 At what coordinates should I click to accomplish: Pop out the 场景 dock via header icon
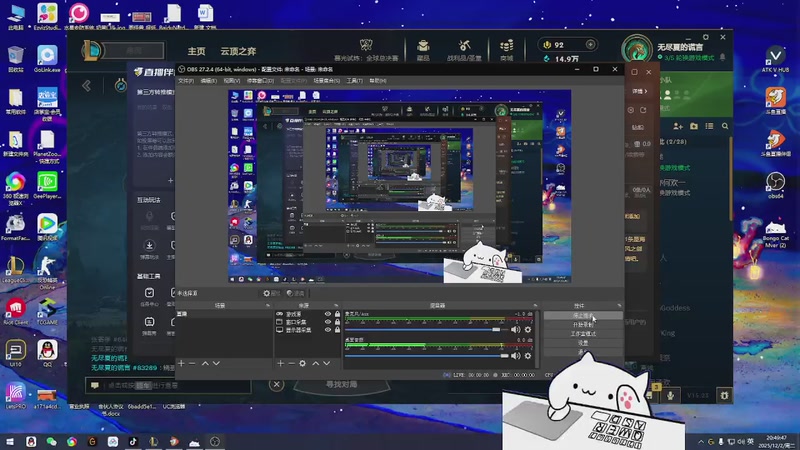point(268,306)
